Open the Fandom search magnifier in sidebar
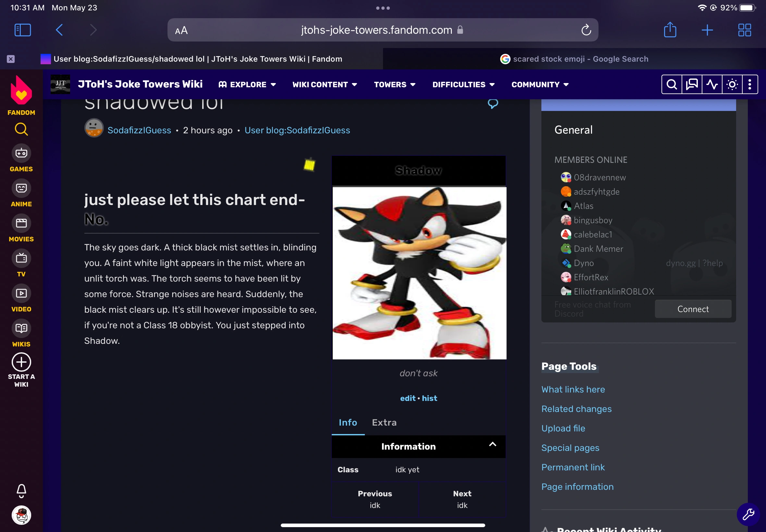The width and height of the screenshot is (766, 532). [x=21, y=129]
